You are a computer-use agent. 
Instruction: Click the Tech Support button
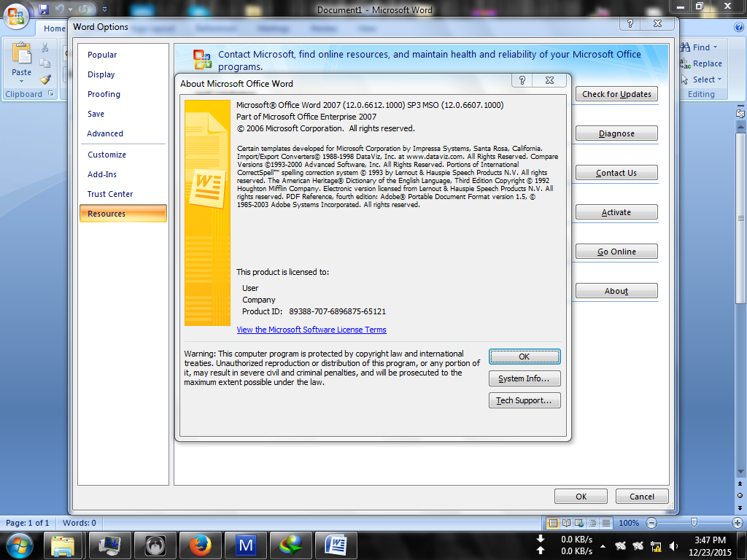[525, 400]
